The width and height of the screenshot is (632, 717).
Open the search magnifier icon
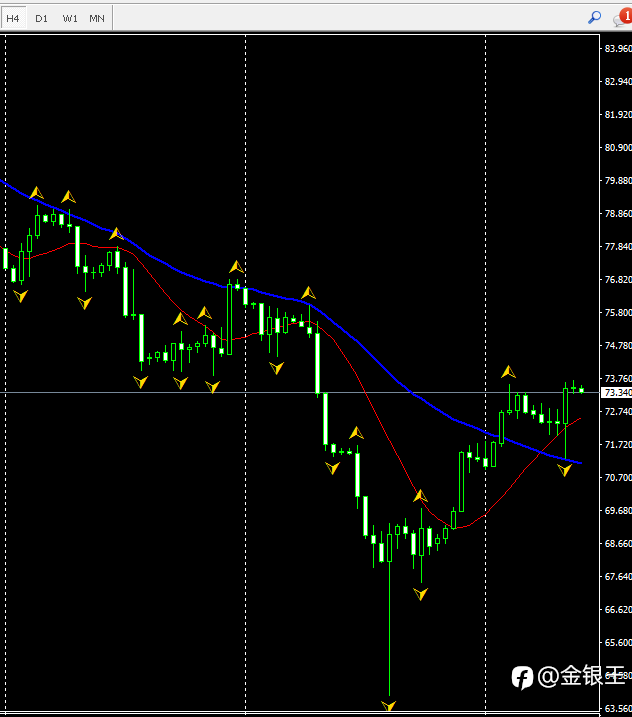[594, 17]
